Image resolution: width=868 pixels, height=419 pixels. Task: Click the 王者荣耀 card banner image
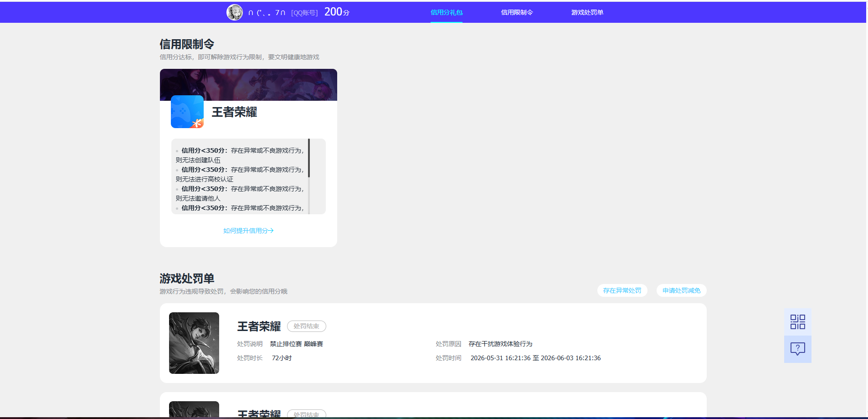click(248, 84)
